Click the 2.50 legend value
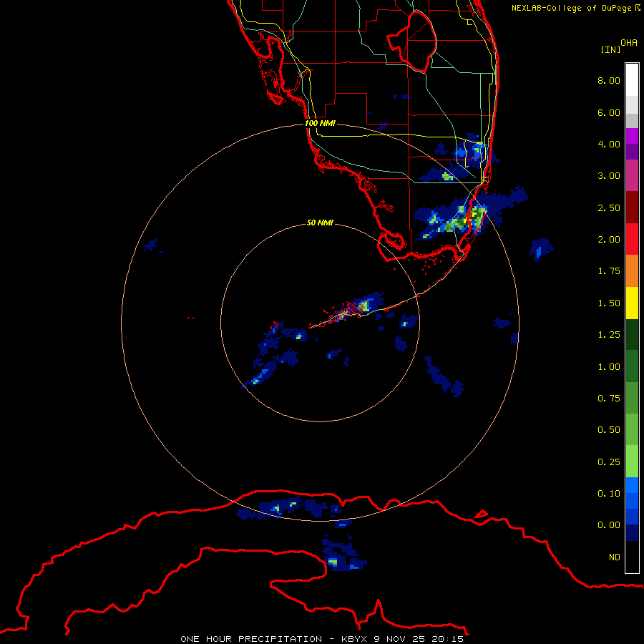Image resolution: width=644 pixels, height=644 pixels. [609, 208]
